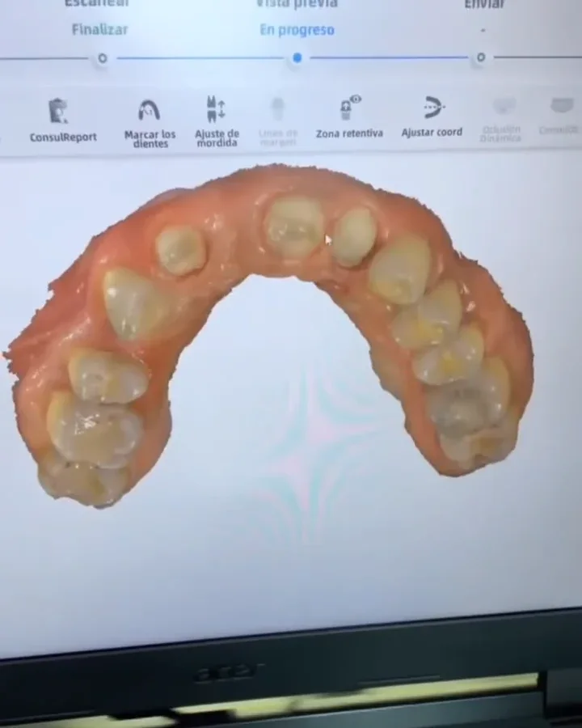
Task: Switch to Vista previa workflow step
Action: click(x=297, y=4)
